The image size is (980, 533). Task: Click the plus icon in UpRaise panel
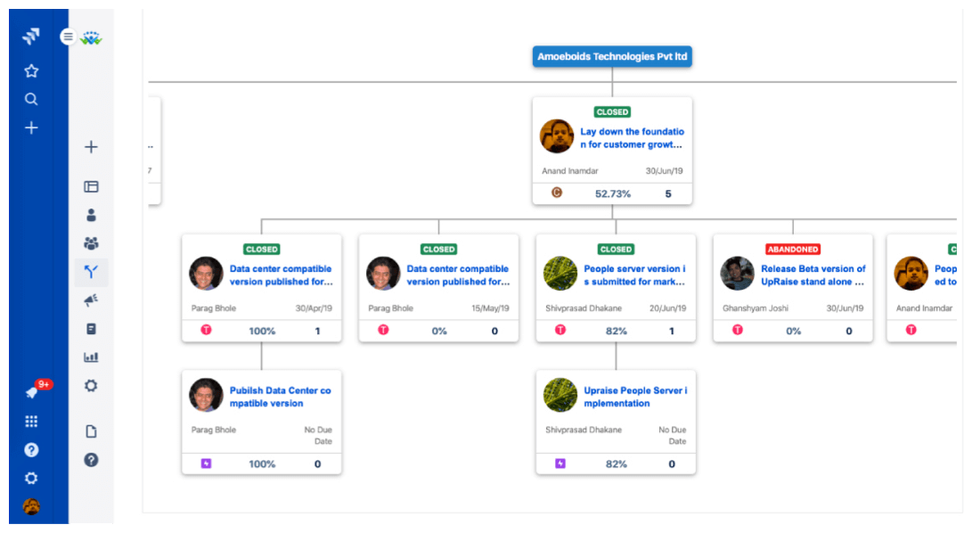click(91, 146)
